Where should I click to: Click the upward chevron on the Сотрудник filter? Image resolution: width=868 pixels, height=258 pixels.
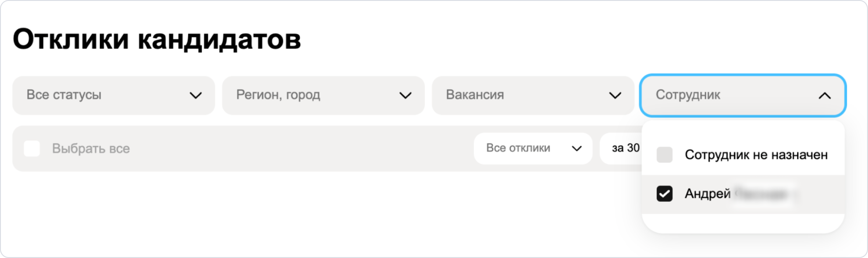[x=824, y=95]
